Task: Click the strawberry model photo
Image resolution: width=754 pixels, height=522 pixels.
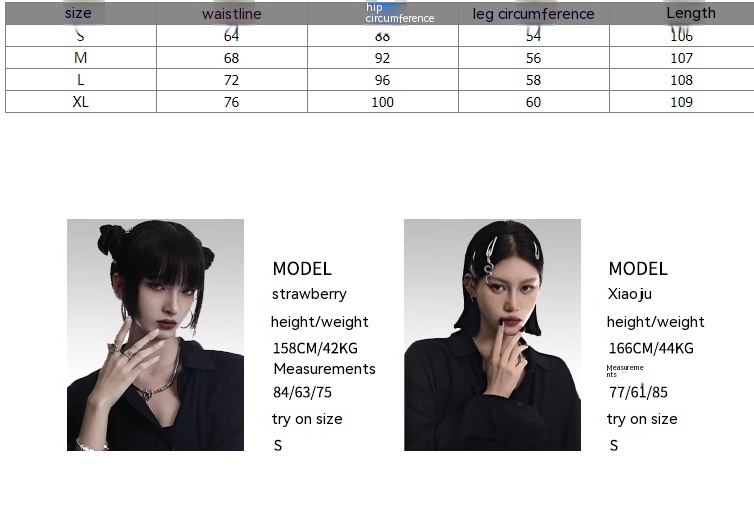Action: point(155,334)
